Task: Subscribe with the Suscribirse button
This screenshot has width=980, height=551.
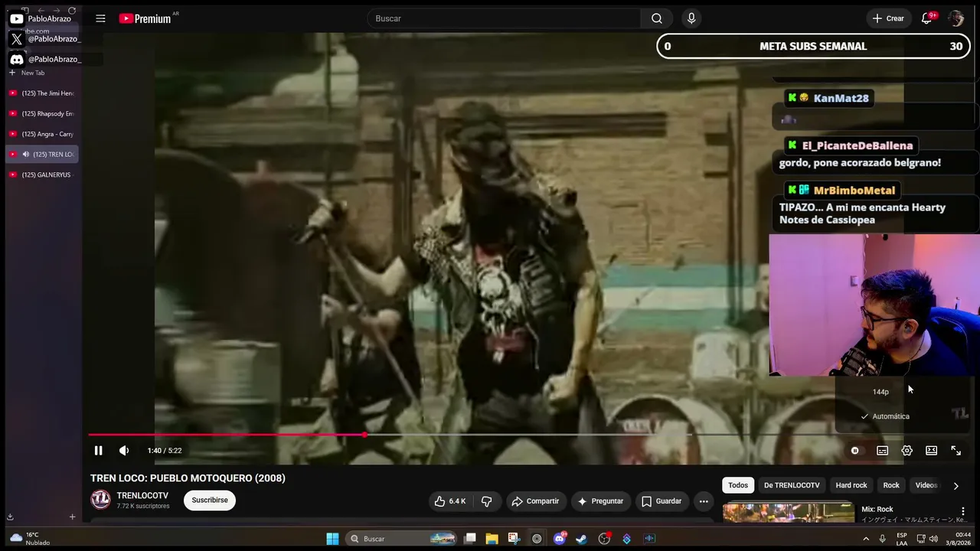Action: coord(210,500)
